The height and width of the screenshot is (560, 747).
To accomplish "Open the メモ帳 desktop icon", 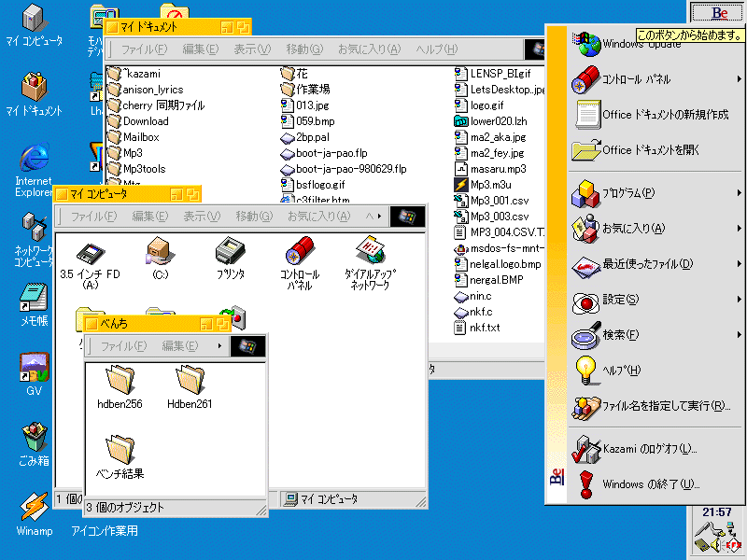I will click(x=35, y=299).
